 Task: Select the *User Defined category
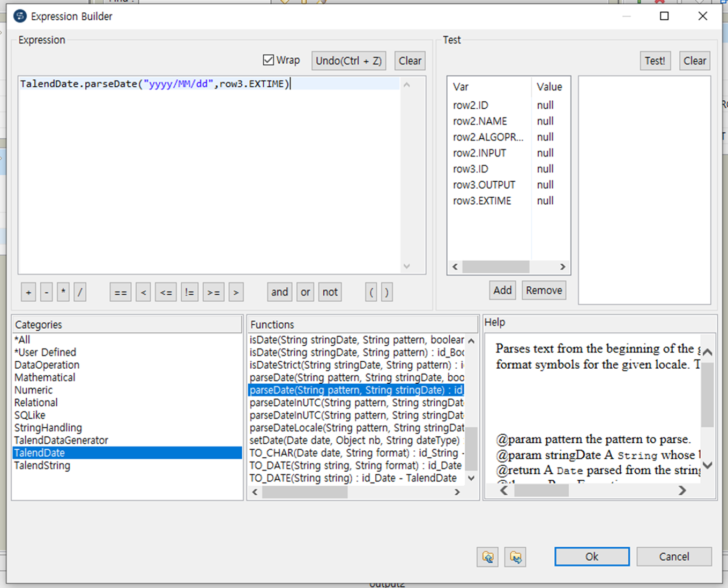point(127,352)
